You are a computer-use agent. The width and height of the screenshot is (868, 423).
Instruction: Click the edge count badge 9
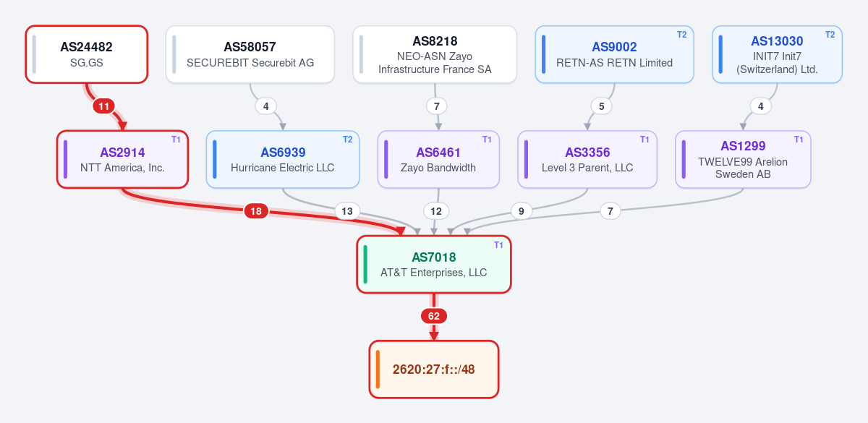[x=522, y=211]
